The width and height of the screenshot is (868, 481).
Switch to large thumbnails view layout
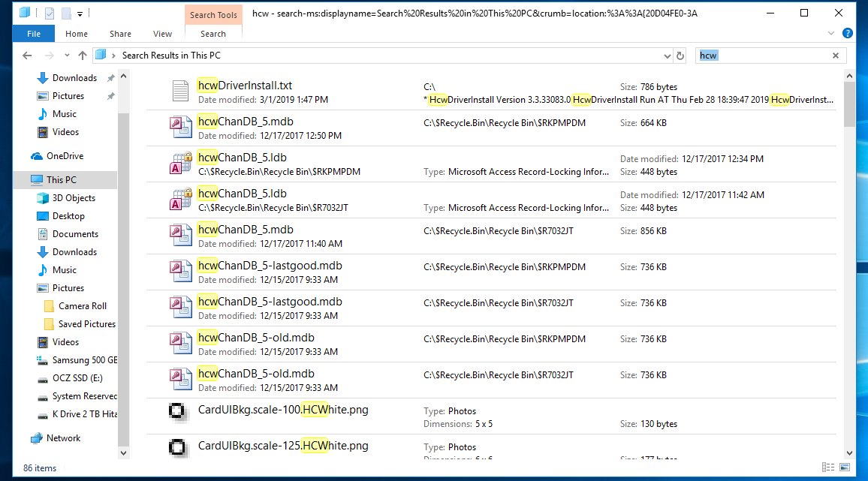coord(845,467)
